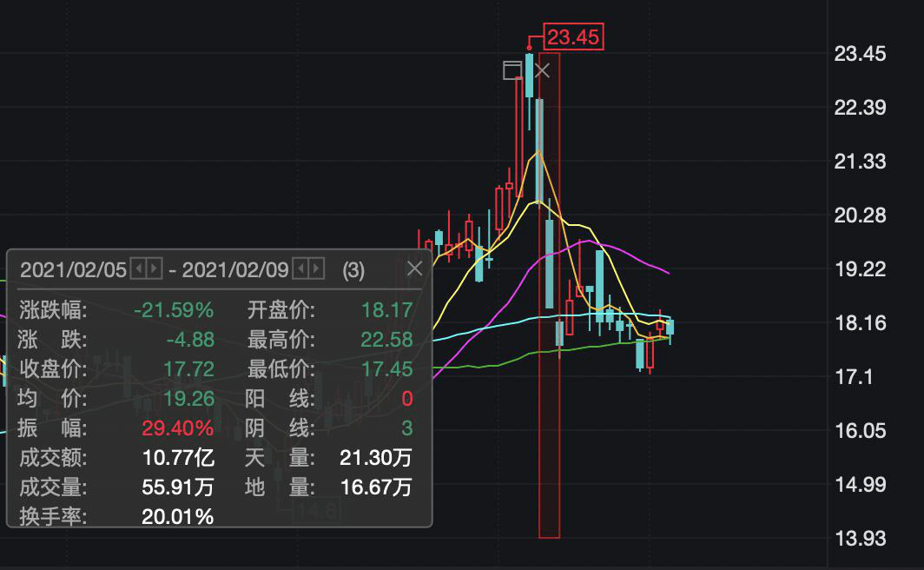Click the 17.1 price axis label
Image resolution: width=924 pixels, height=570 pixels.
(855, 376)
